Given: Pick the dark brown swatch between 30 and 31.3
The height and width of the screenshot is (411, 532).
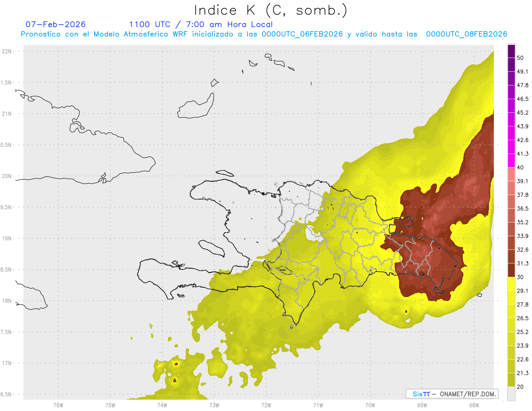Looking at the screenshot, I should click(x=511, y=270).
